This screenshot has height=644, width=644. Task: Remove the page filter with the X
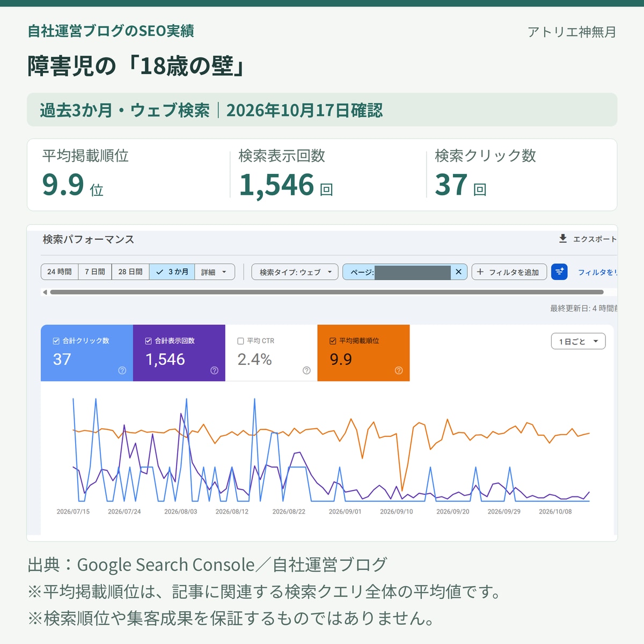pos(458,272)
